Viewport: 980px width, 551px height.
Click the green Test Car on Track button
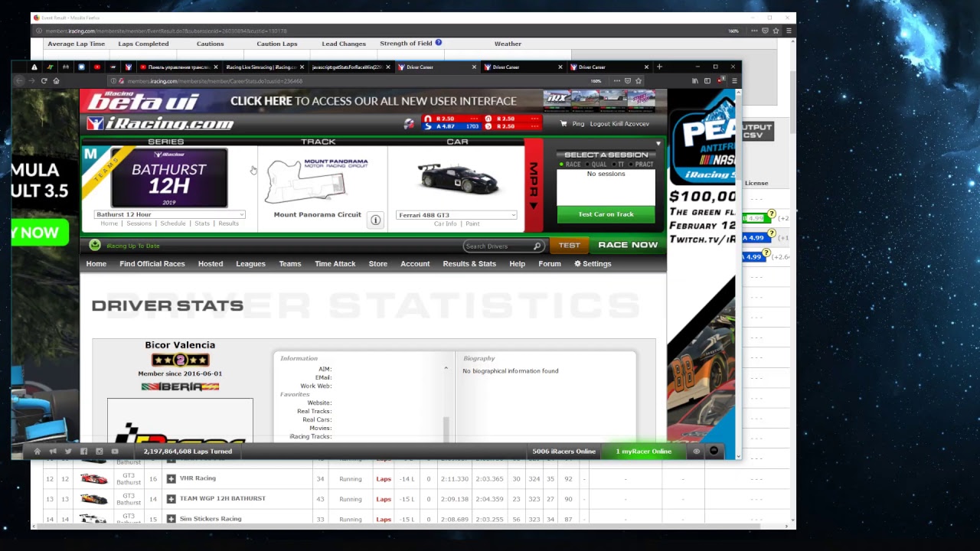click(606, 214)
